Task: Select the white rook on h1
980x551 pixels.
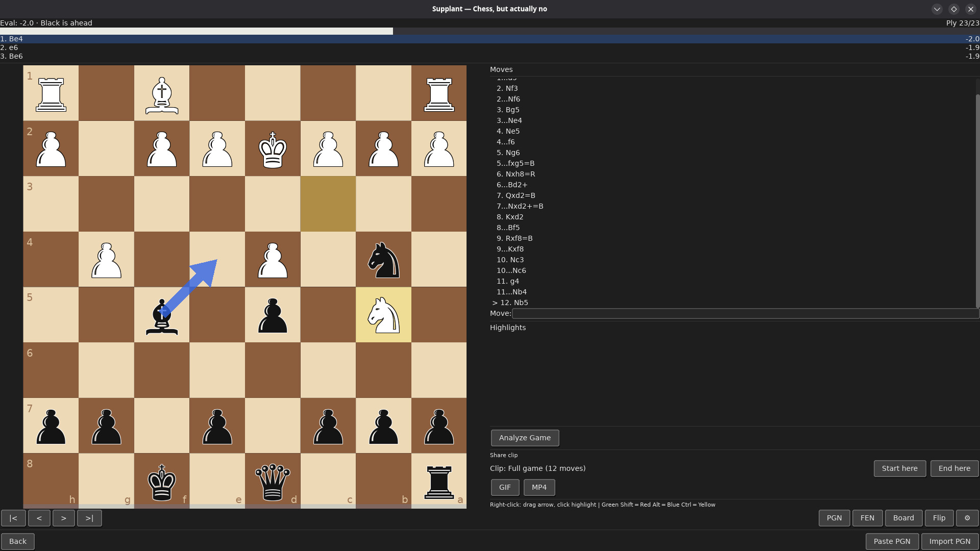Action: tap(51, 93)
